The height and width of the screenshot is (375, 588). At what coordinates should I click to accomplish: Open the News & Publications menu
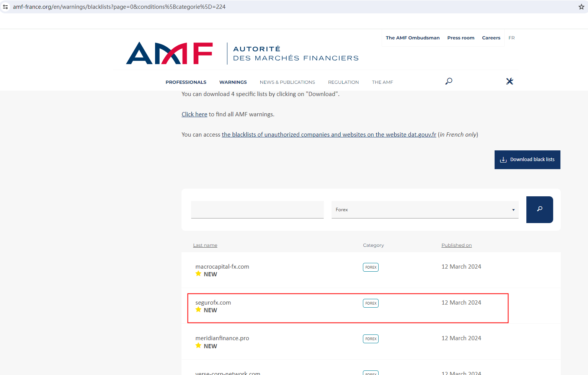tap(287, 82)
